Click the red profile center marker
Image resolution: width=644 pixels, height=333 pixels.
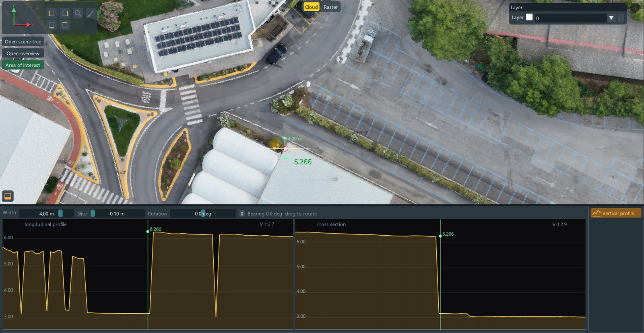pos(285,148)
